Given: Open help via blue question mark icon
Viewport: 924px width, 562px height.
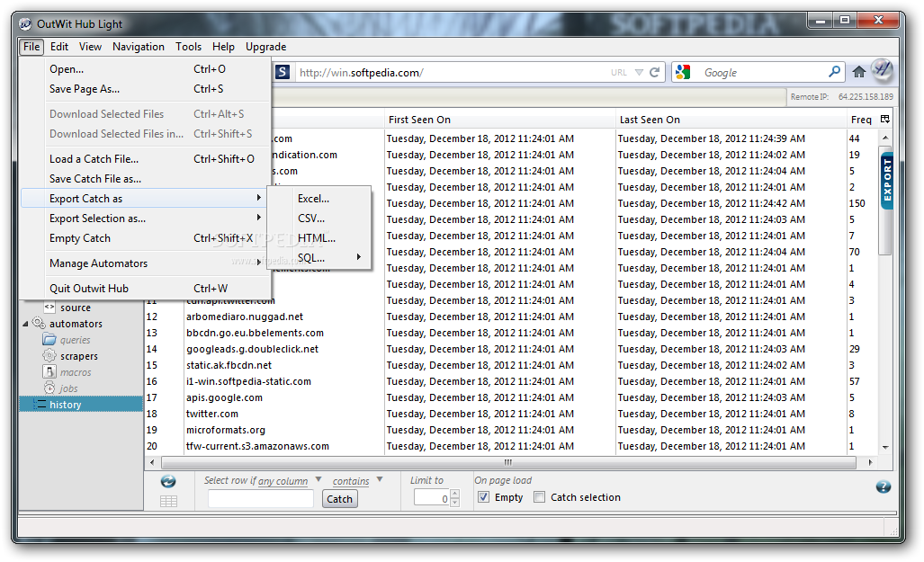Looking at the screenshot, I should pyautogui.click(x=883, y=486).
